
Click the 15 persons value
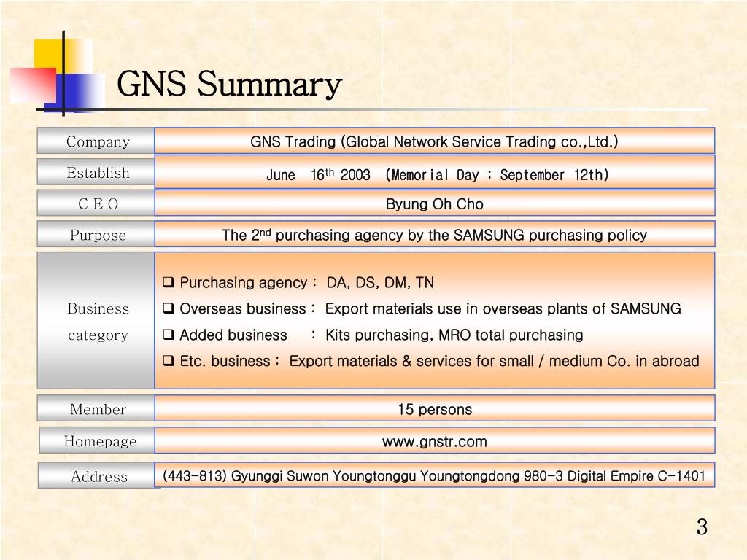[x=435, y=409]
